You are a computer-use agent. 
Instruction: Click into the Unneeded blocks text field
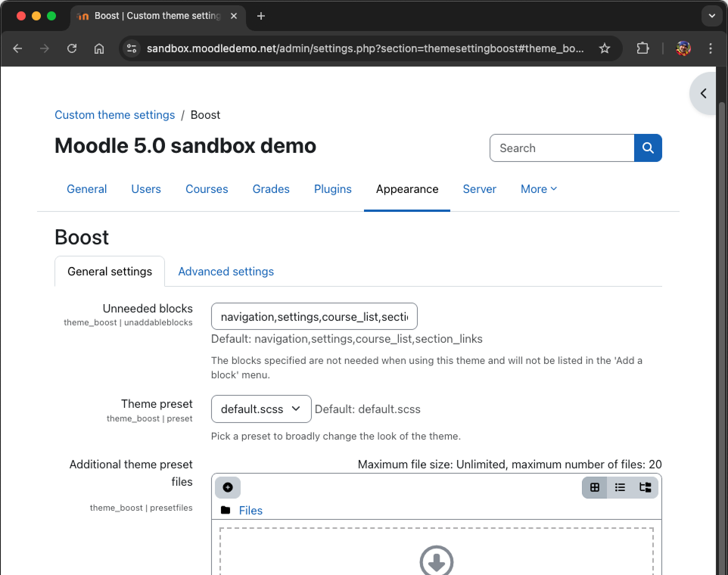(314, 316)
